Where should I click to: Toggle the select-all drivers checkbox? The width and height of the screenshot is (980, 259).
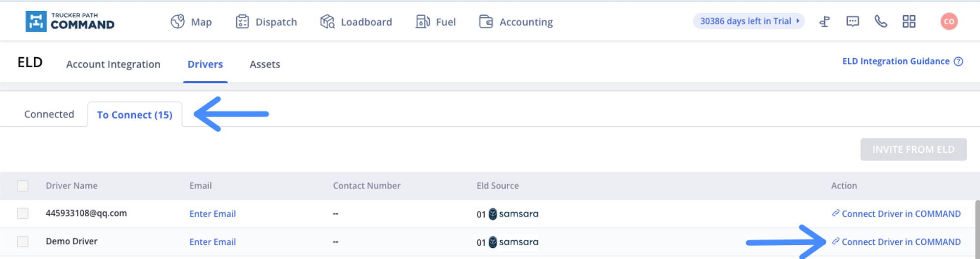[x=23, y=186]
